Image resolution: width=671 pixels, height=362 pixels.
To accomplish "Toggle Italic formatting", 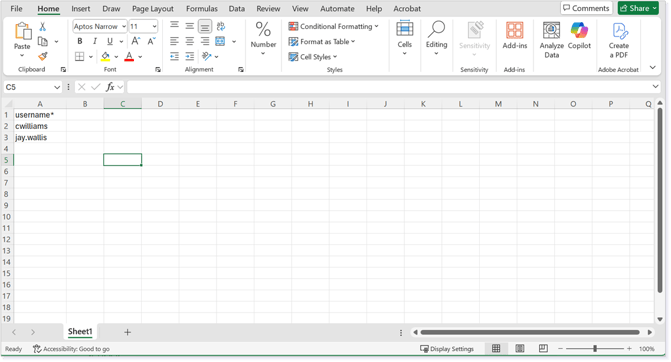I will [x=95, y=42].
